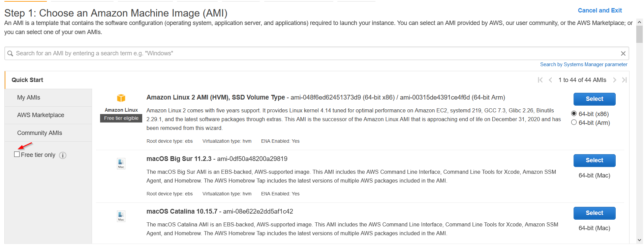Click the Free tier eligible badge

pyautogui.click(x=121, y=118)
